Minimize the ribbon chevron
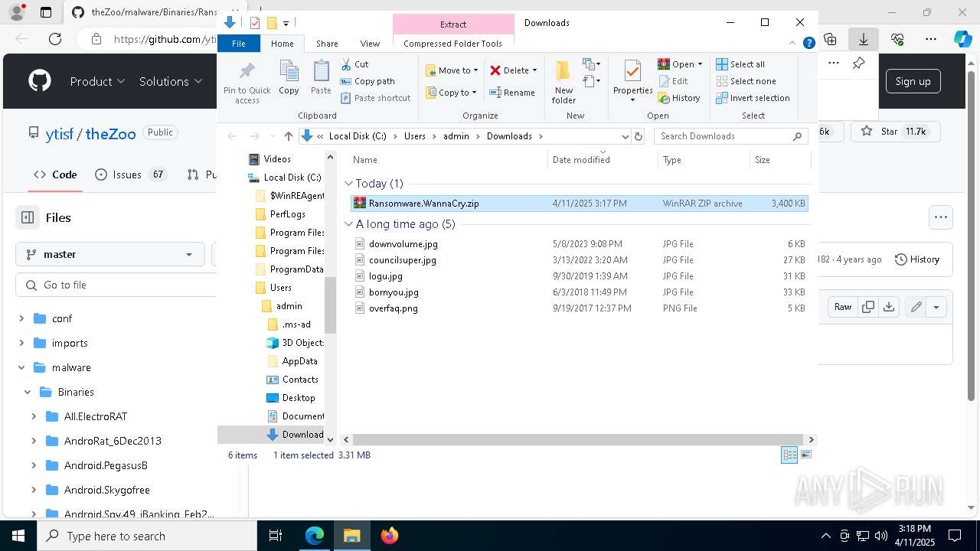The height and width of the screenshot is (551, 980). pos(792,44)
